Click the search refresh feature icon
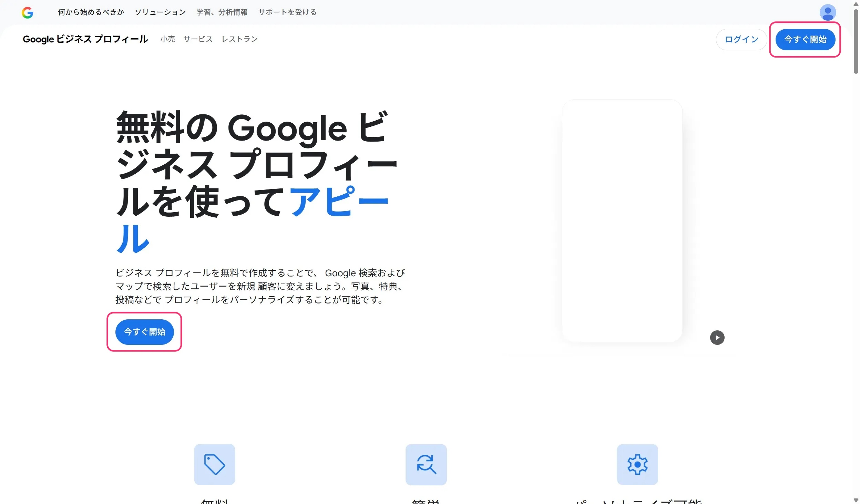 click(426, 465)
